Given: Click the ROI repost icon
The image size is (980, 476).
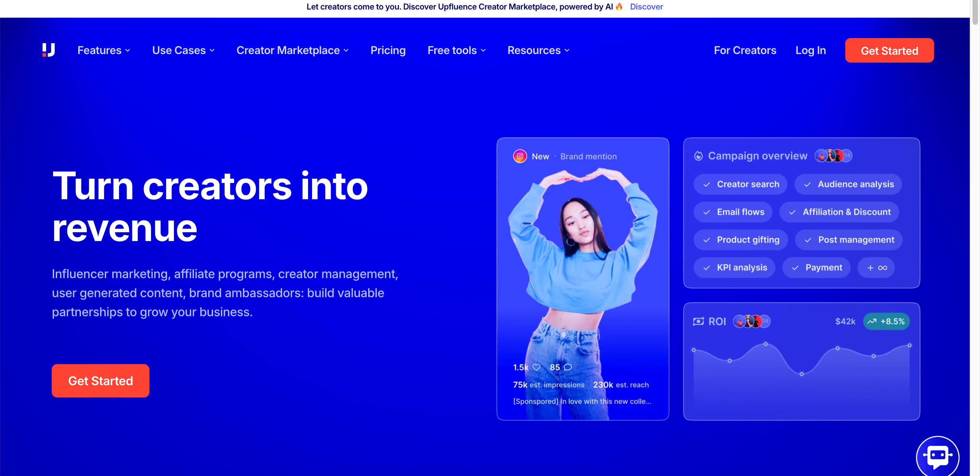Looking at the screenshot, I should pos(698,321).
